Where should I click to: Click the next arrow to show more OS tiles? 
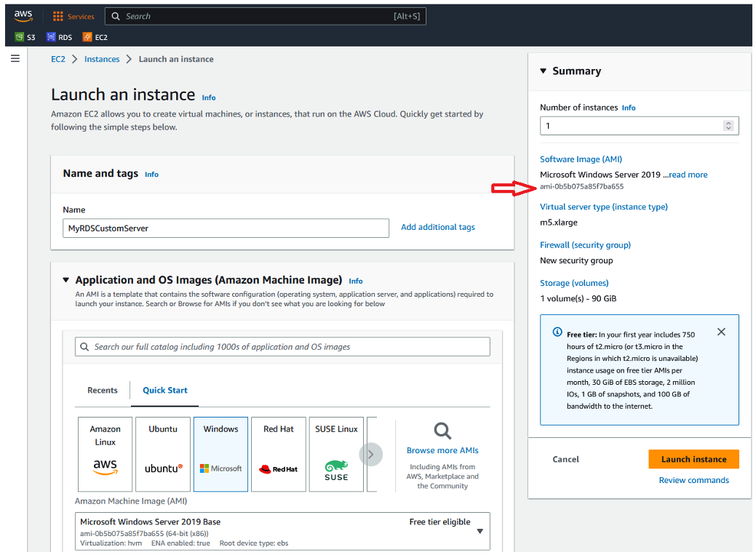click(x=371, y=454)
